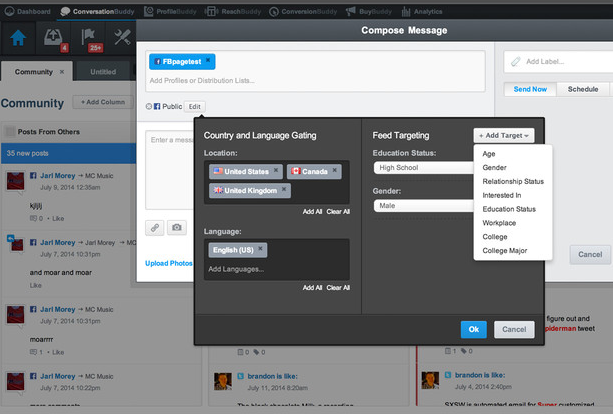The image size is (613, 414).
Task: Remove United States from Location
Action: 276,170
